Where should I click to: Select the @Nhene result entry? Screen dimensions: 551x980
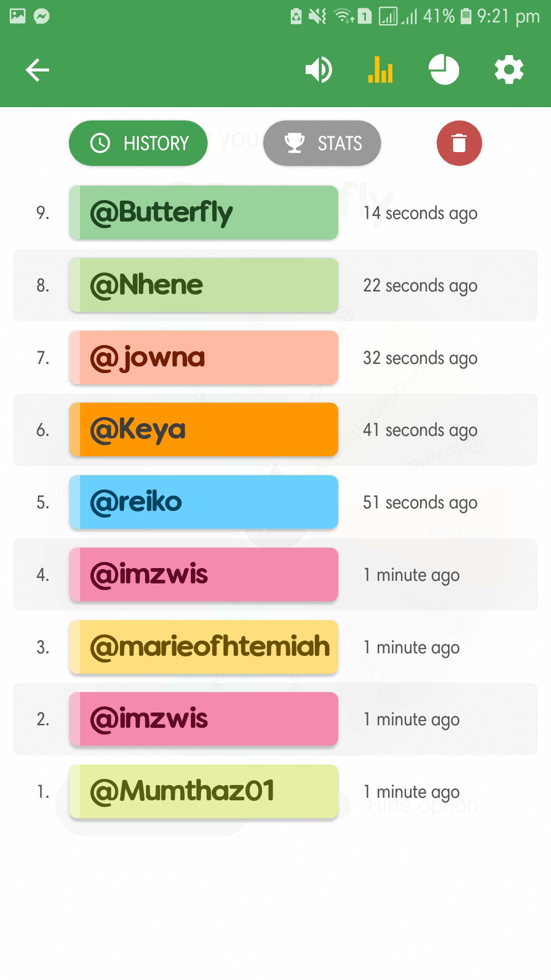(x=204, y=285)
